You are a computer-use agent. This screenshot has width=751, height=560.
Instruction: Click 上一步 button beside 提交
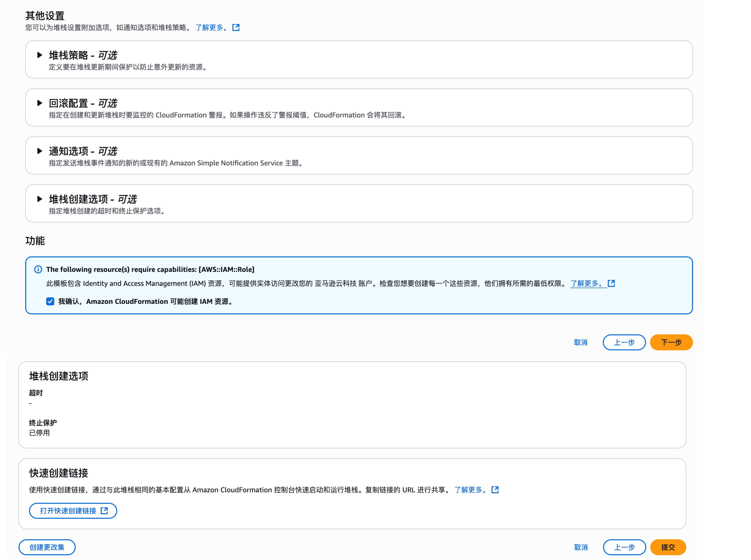click(x=624, y=547)
